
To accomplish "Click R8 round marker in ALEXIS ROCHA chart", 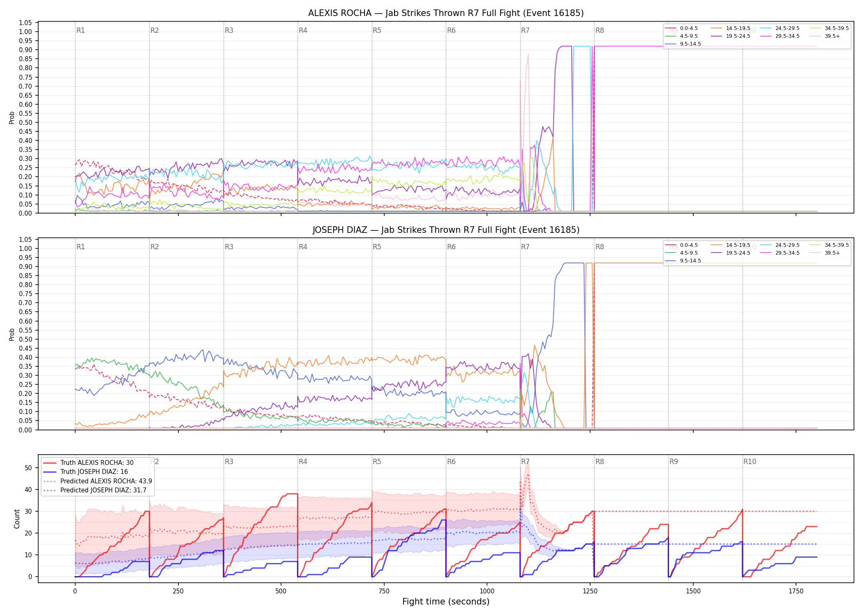I will click(x=600, y=30).
